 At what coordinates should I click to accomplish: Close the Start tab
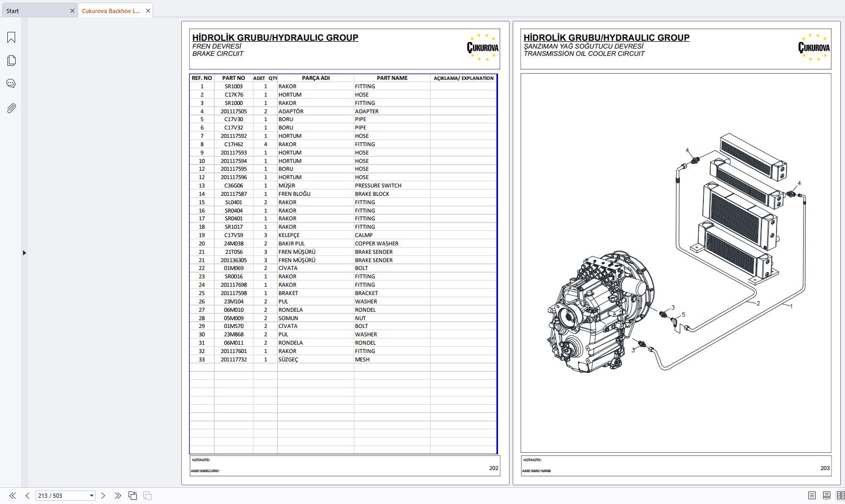pos(72,10)
